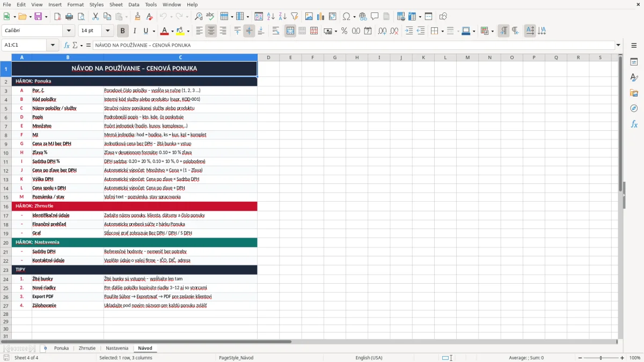Apply yellow background color swatch

click(x=180, y=31)
